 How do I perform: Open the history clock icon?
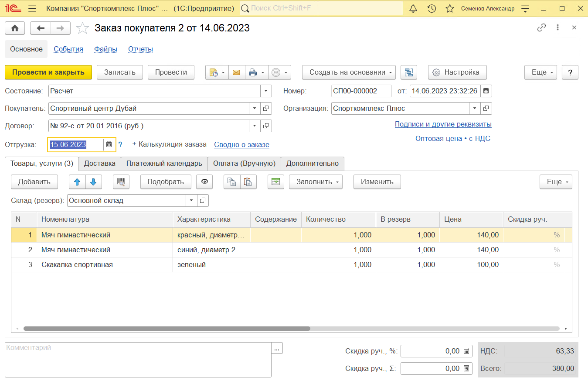click(432, 8)
